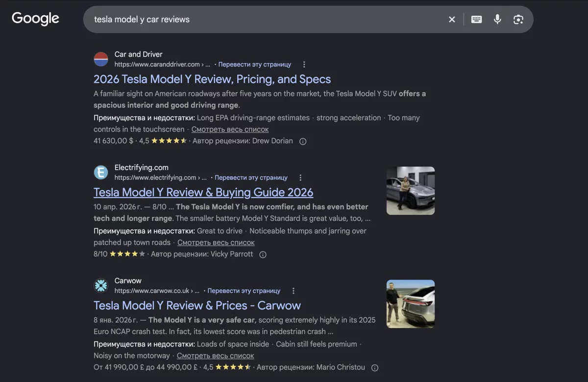Click the 41 630,00 $ price text
This screenshot has height=382, width=588.
point(113,141)
